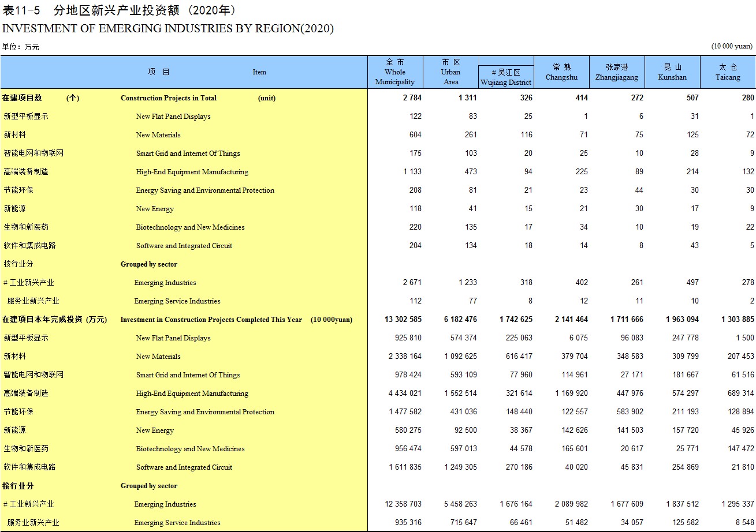Screen dimensions: 756x532
Task: Click the Urban Area column header
Action: [450, 72]
